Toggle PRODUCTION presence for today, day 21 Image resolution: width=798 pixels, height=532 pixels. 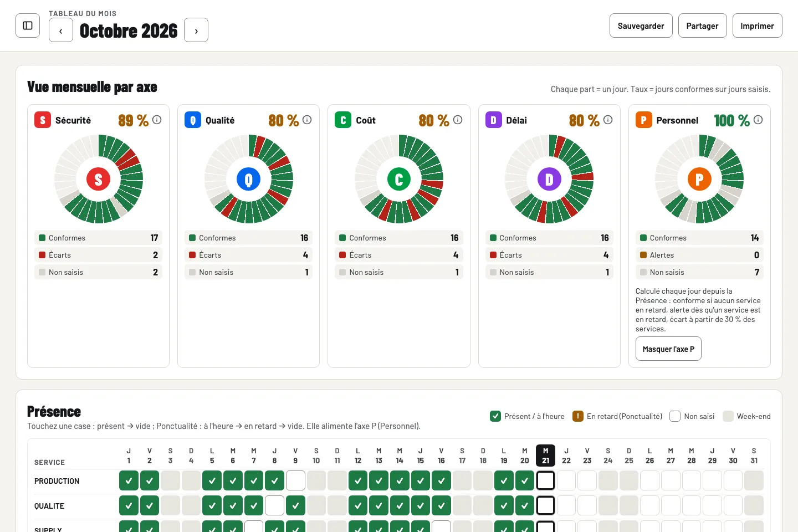pos(545,480)
